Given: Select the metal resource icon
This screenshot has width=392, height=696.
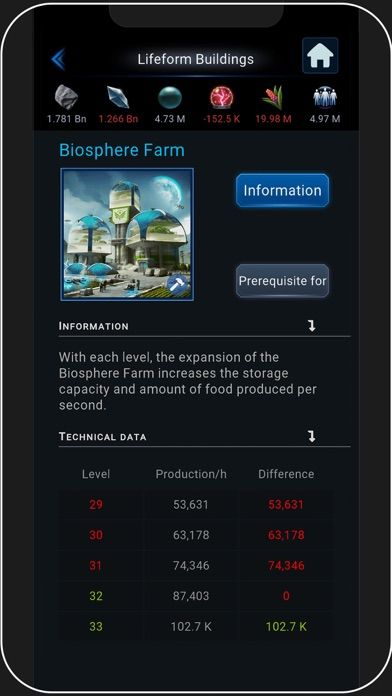Looking at the screenshot, I should (x=67, y=97).
